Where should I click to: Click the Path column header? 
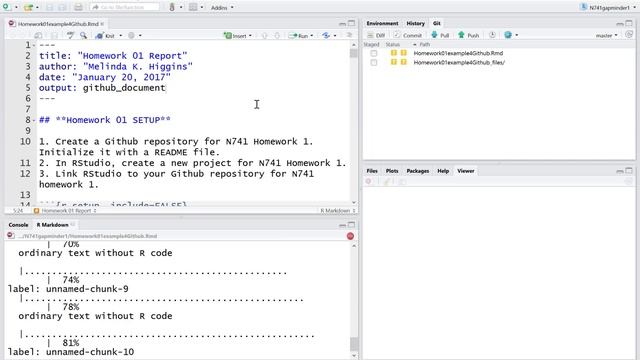coord(424,44)
